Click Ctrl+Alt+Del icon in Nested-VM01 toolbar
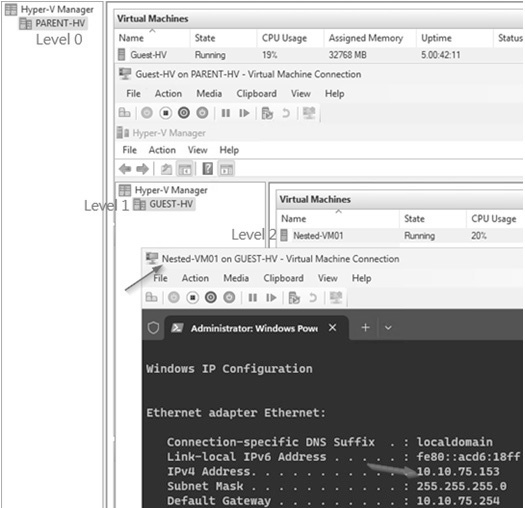The width and height of the screenshot is (525, 508). (151, 297)
